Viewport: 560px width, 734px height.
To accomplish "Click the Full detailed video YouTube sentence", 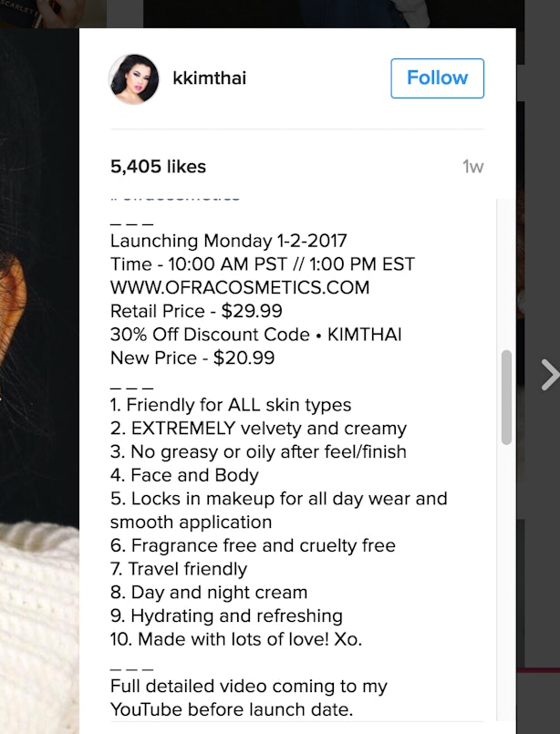I will click(249, 698).
